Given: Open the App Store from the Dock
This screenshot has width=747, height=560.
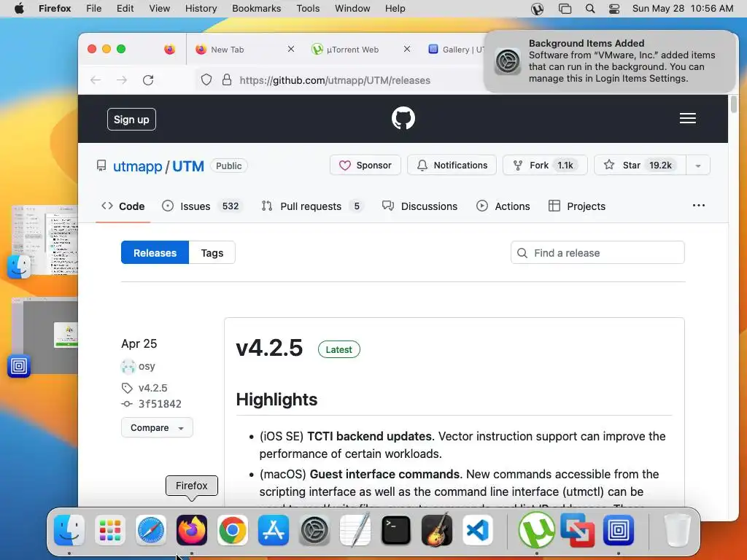Looking at the screenshot, I should coord(274,530).
